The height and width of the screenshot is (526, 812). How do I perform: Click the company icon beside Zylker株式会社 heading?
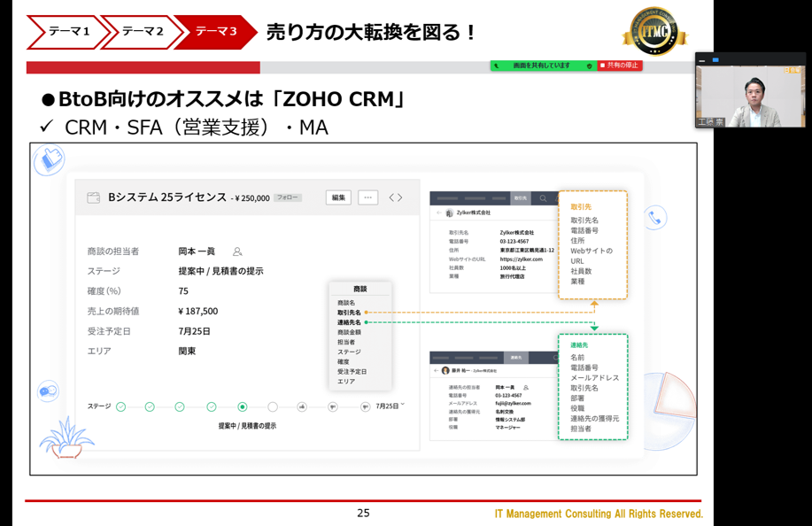[449, 213]
